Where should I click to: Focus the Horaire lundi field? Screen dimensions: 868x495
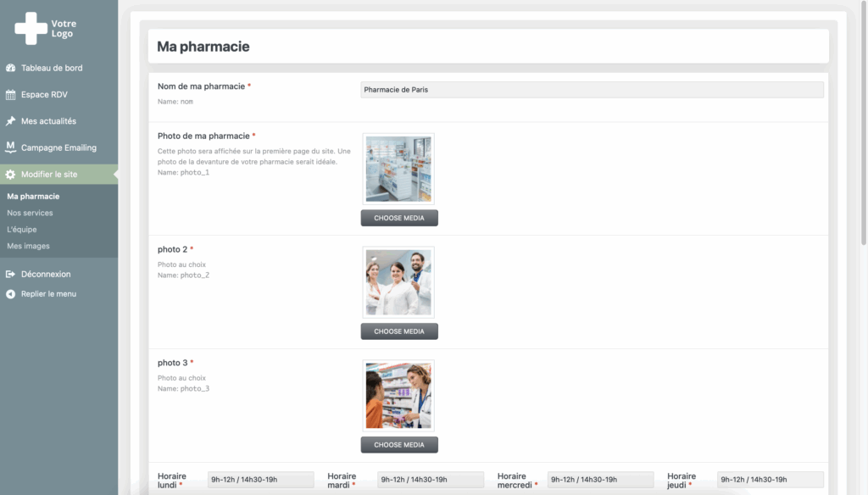[261, 480]
